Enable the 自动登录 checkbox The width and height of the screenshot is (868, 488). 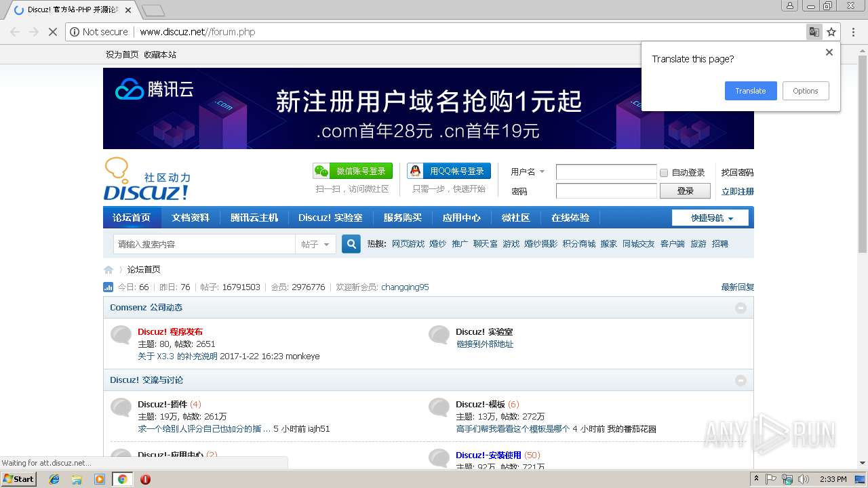pyautogui.click(x=664, y=173)
